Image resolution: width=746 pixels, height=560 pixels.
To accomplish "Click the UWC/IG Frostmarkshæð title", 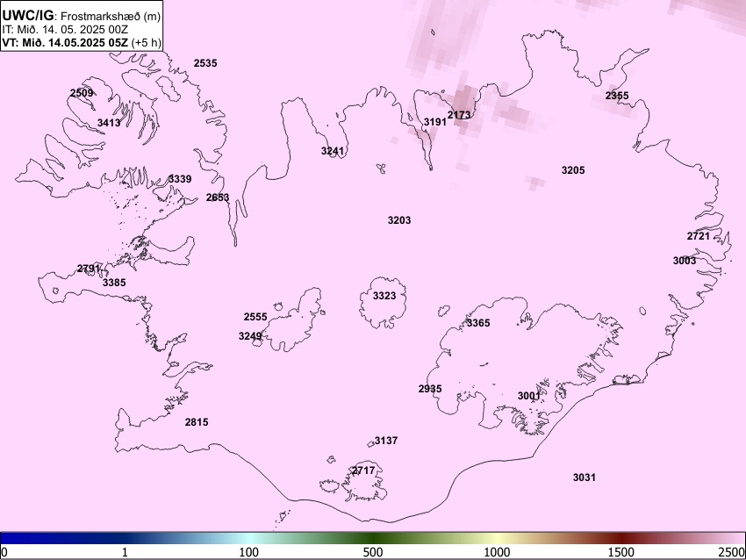I will tap(82, 16).
